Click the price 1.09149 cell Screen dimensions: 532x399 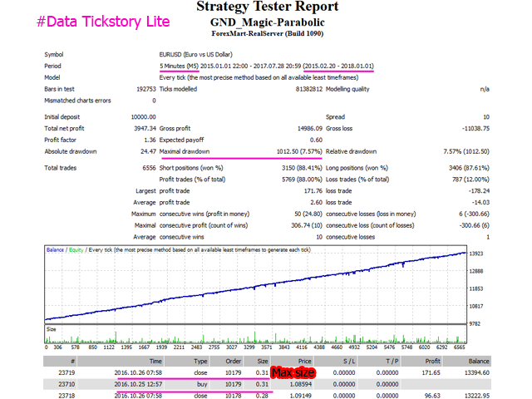pyautogui.click(x=301, y=396)
